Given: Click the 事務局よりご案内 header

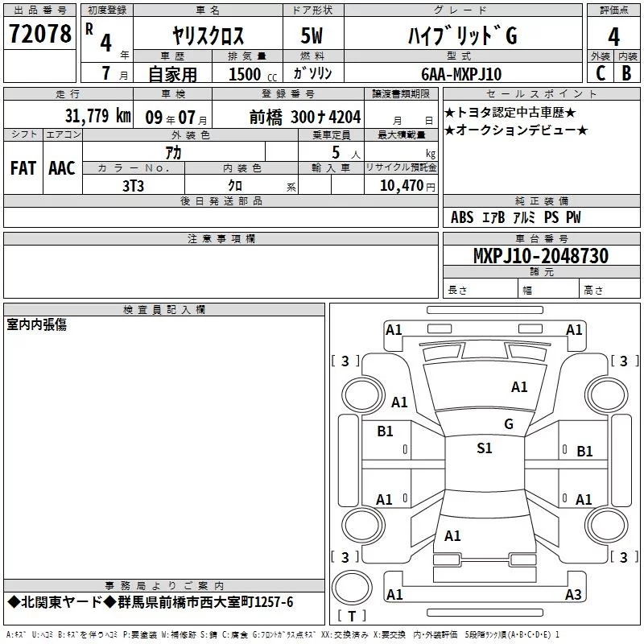Looking at the screenshot, I should (164, 586).
